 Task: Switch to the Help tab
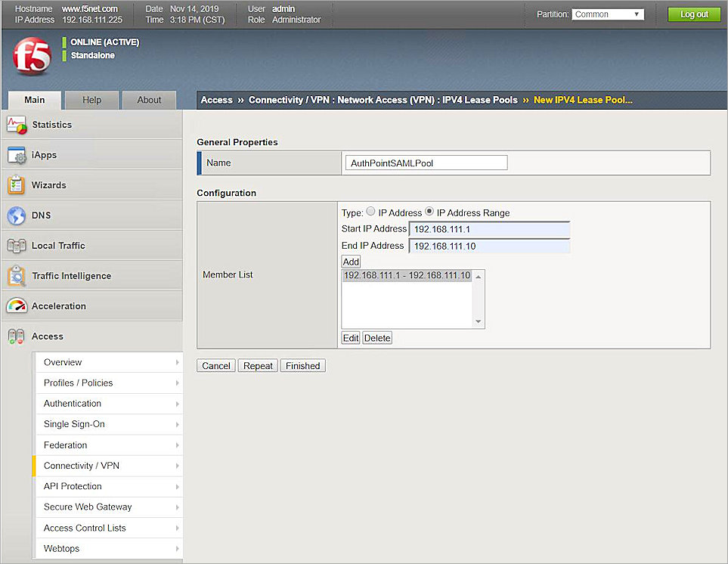point(91,99)
